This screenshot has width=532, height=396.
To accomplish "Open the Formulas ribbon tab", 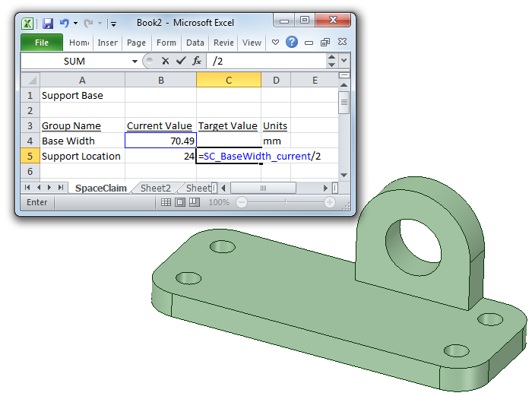I will coord(166,43).
